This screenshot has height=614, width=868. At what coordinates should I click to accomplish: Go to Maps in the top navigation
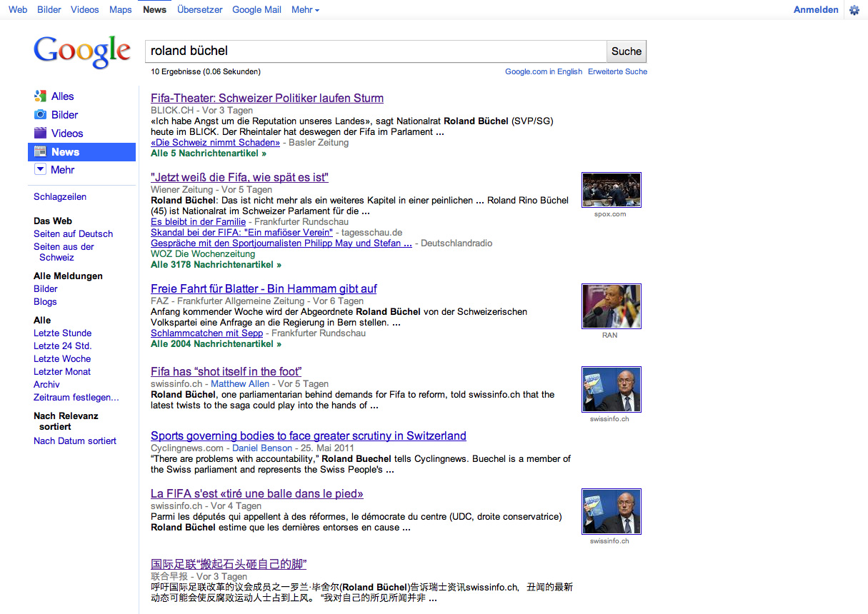(x=121, y=10)
